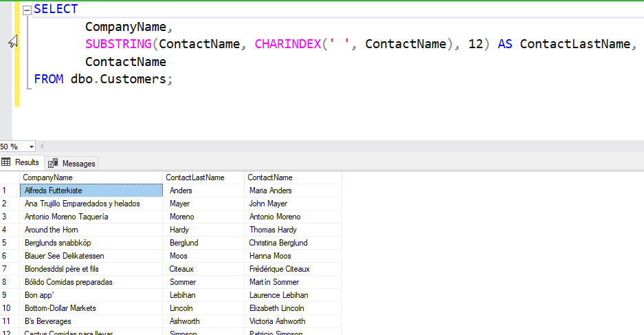The image size is (644, 335).
Task: Click the Results grid icon
Action: click(x=6, y=163)
